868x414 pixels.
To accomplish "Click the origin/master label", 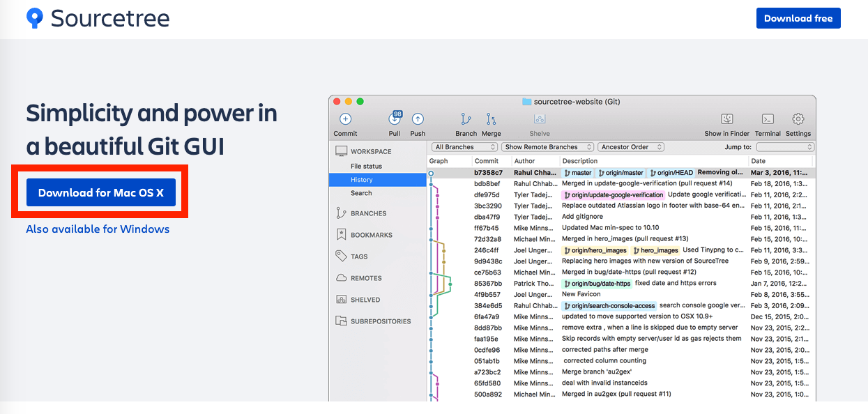I will [x=620, y=172].
